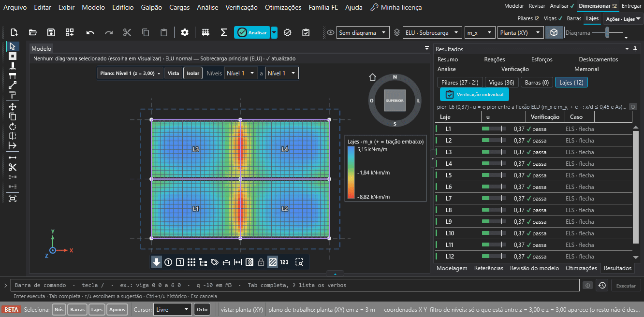Open the Sem diagrama dropdown
644x317 pixels.
363,33
